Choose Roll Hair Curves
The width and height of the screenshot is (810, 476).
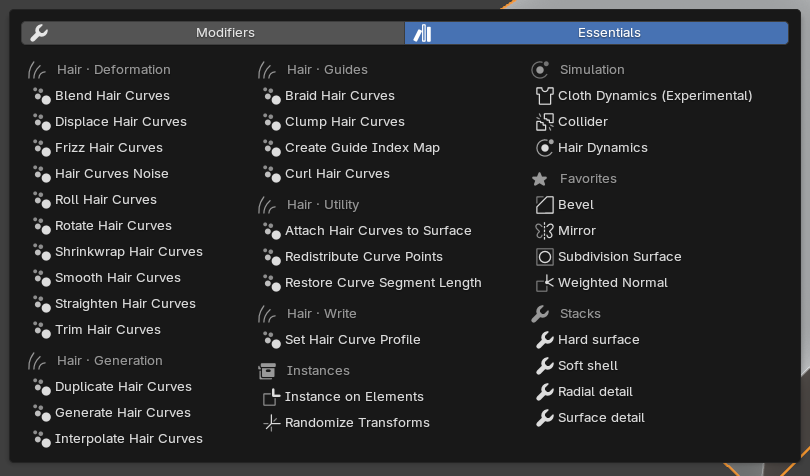click(x=106, y=200)
